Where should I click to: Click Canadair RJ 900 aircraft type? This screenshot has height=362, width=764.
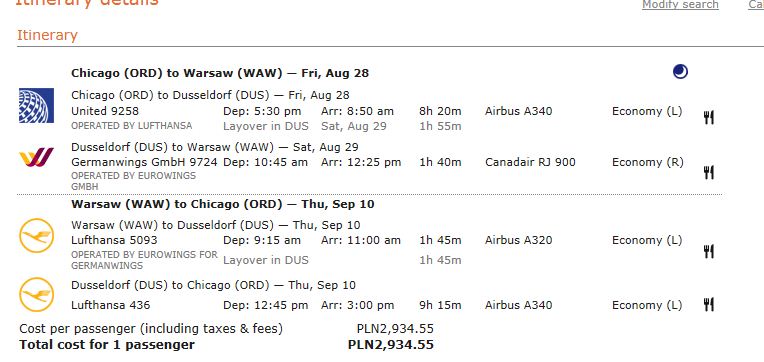click(530, 162)
